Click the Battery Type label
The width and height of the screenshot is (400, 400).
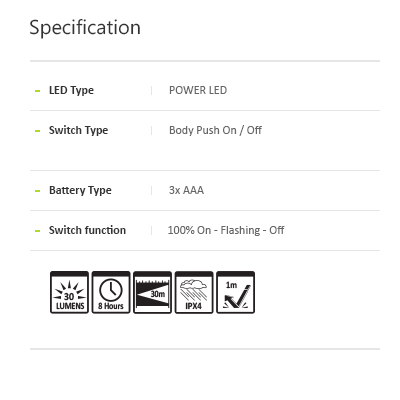[x=80, y=190]
